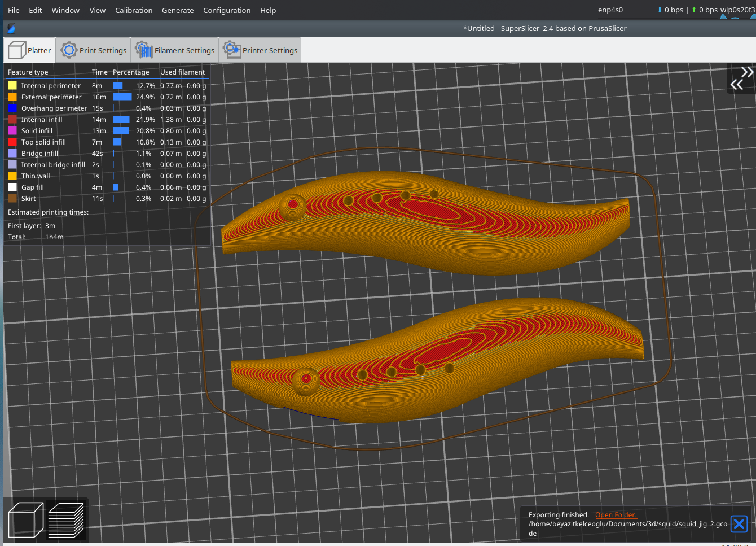The image size is (756, 546).
Task: Open the Calibration menu
Action: [134, 10]
